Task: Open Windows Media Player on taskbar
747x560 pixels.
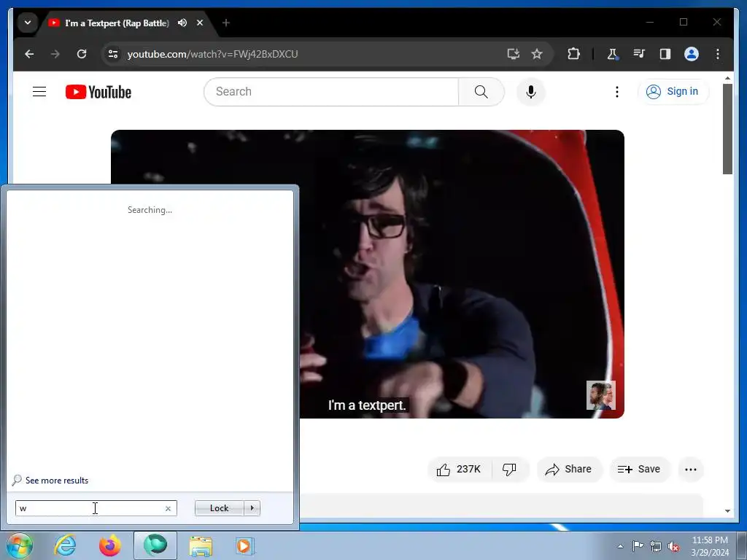Action: point(245,545)
